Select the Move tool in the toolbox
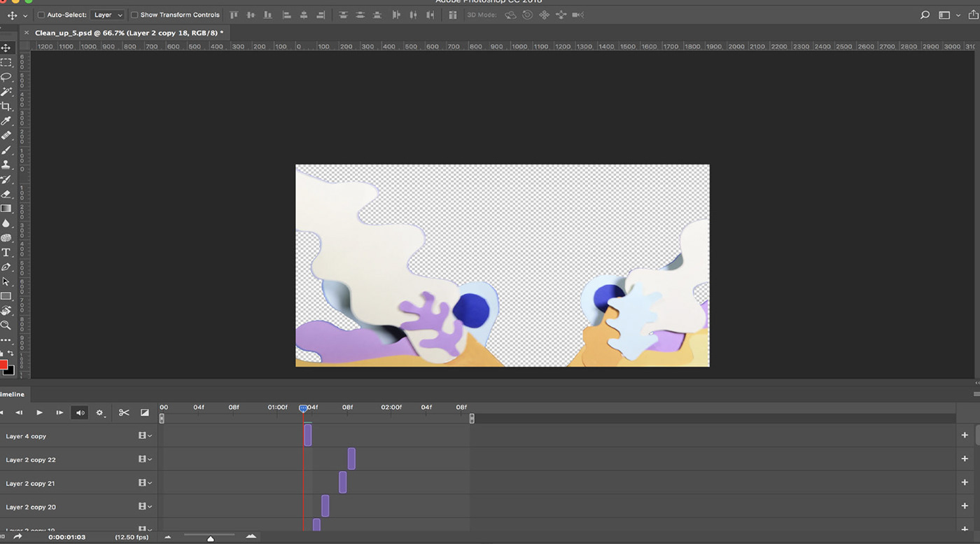This screenshot has height=544, width=980. (6, 48)
